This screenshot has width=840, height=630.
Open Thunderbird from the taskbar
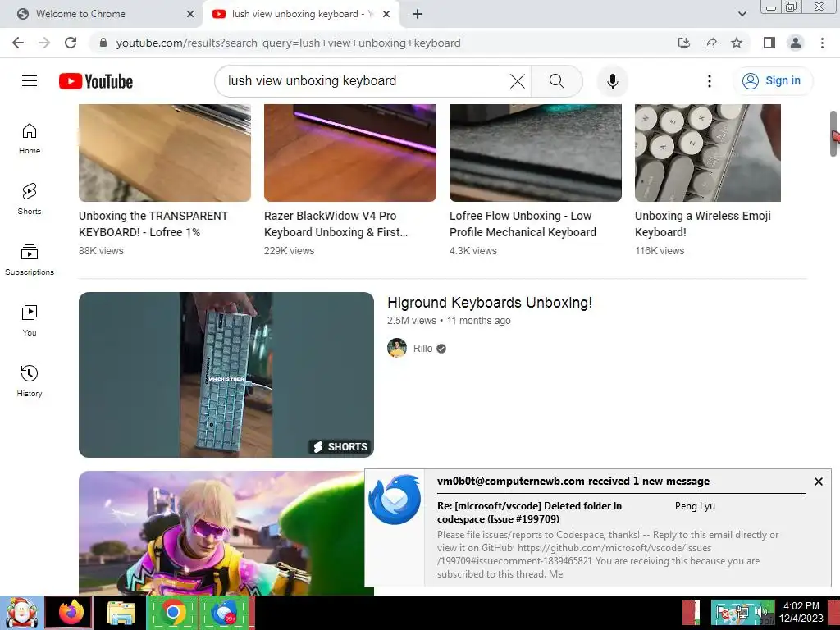(x=225, y=613)
